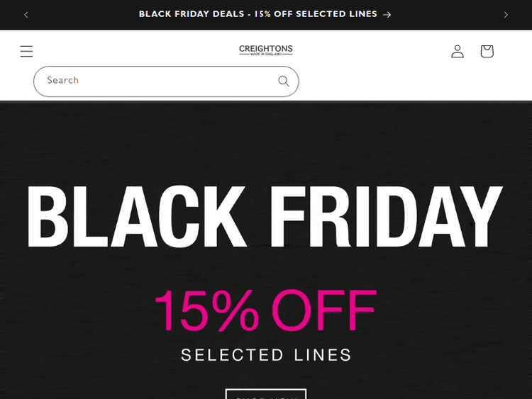The height and width of the screenshot is (399, 532).
Task: Show next announcement with right chevron
Action: (x=506, y=14)
